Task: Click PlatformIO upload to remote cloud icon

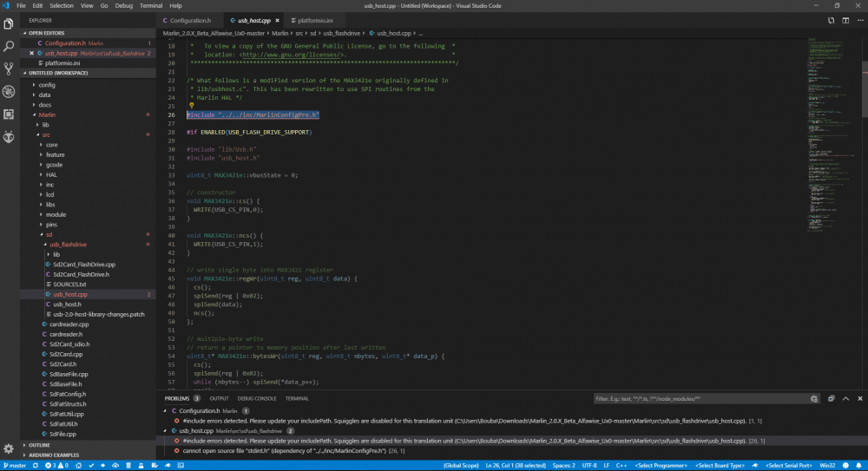Action: [115, 466]
